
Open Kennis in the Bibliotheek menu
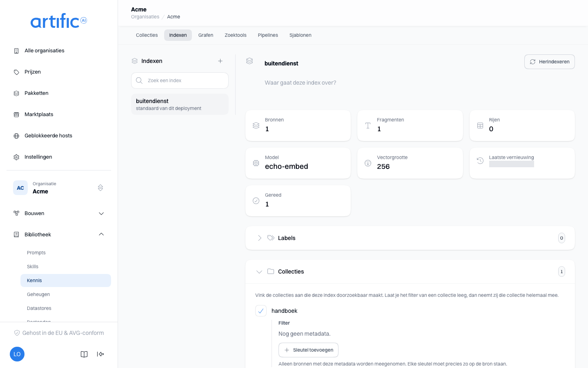click(66, 280)
